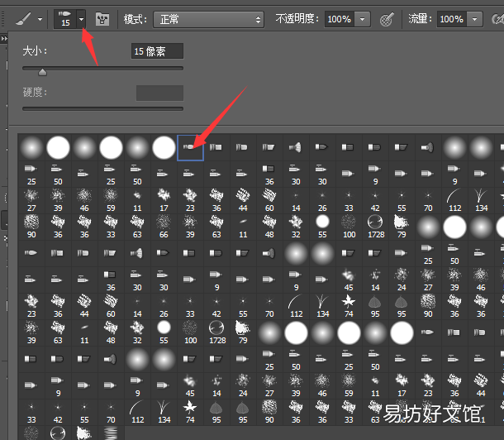Click the 大小 field showing 15 像素
The image size is (504, 440).
157,51
